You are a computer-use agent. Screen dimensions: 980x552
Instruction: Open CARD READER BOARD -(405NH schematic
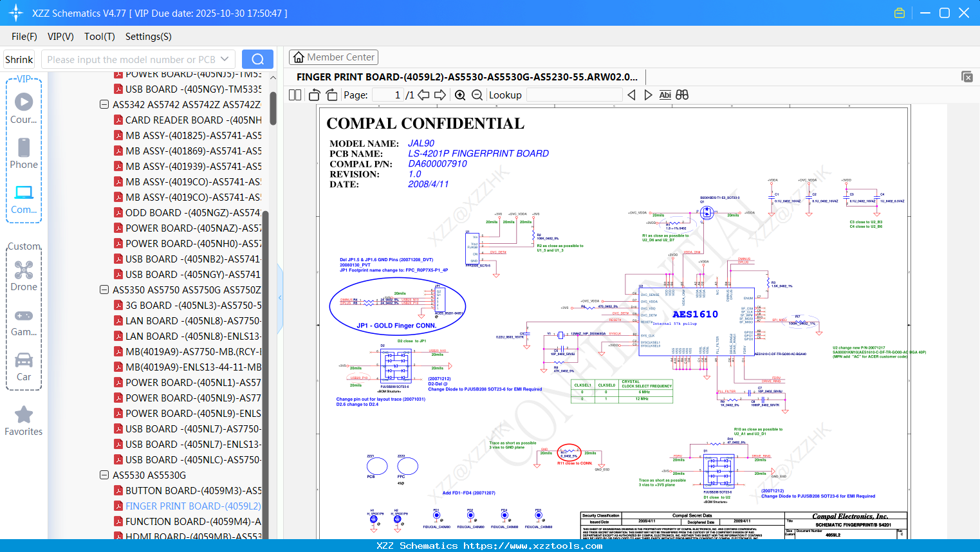coord(193,120)
